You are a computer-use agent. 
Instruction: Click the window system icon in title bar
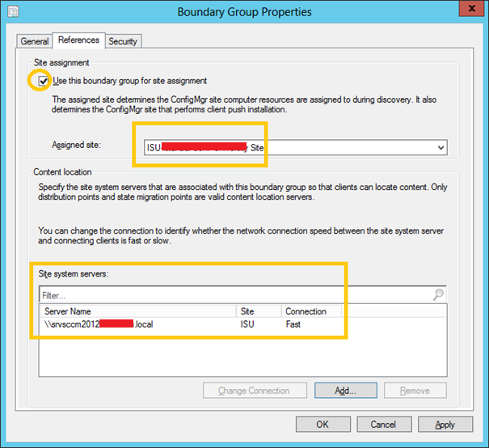[x=10, y=11]
